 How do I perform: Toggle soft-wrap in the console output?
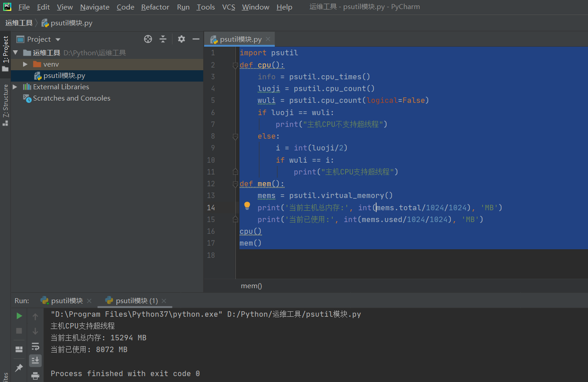pyautogui.click(x=35, y=347)
